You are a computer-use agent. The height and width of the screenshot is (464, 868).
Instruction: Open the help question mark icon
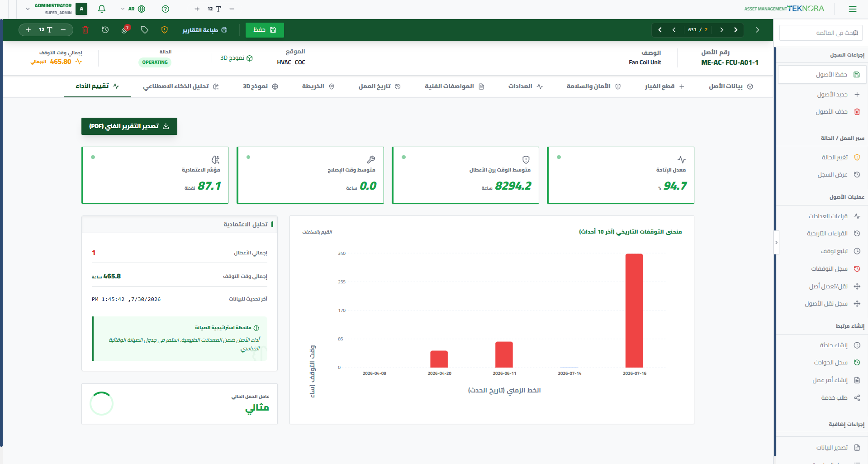(166, 9)
